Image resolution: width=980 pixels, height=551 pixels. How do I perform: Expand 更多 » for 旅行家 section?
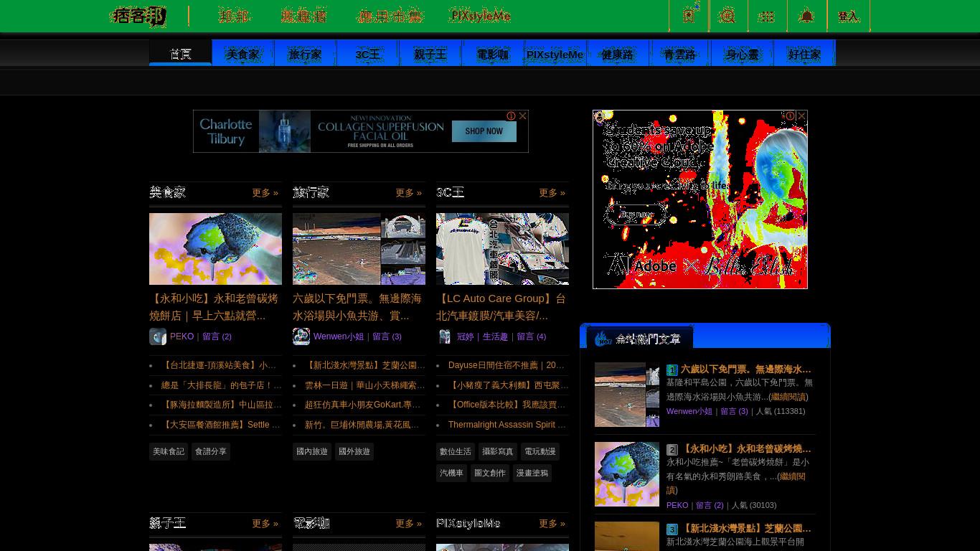click(x=408, y=193)
